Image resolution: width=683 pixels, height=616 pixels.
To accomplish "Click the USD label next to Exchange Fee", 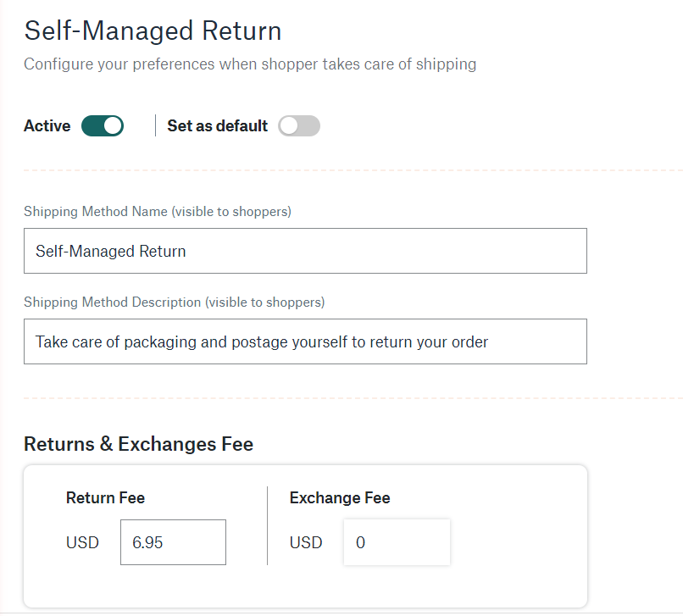I will tap(306, 542).
